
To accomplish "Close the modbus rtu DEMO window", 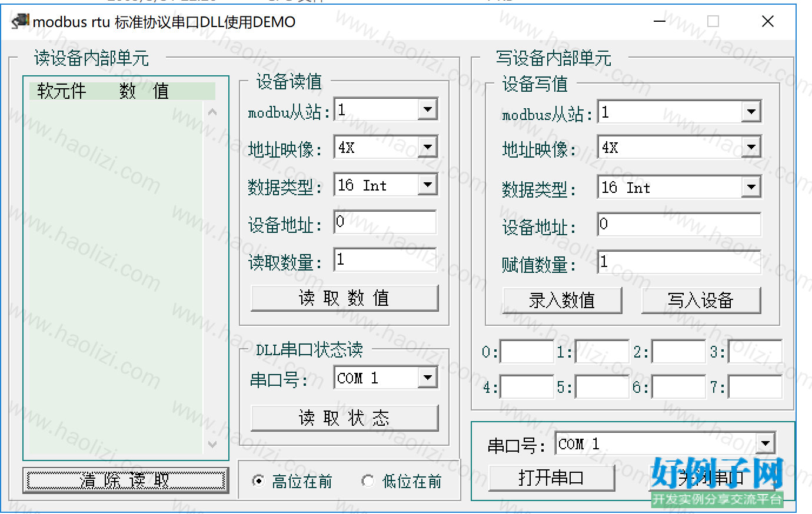I will [x=767, y=21].
